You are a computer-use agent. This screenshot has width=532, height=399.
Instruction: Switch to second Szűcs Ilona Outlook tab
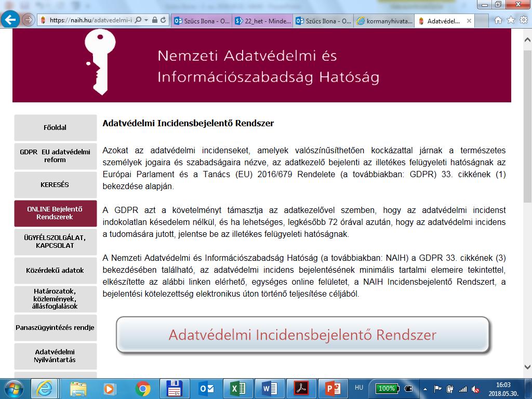323,21
